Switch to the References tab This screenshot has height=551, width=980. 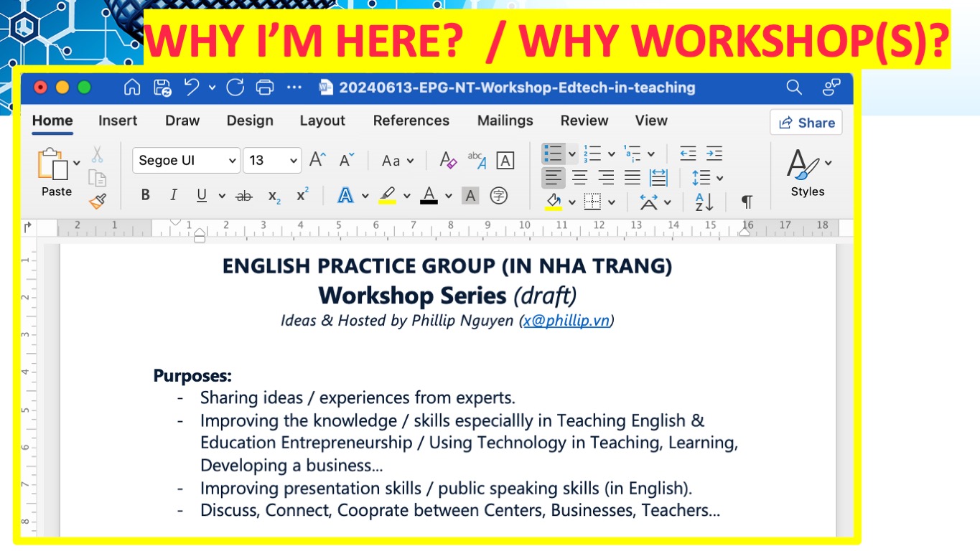(411, 121)
